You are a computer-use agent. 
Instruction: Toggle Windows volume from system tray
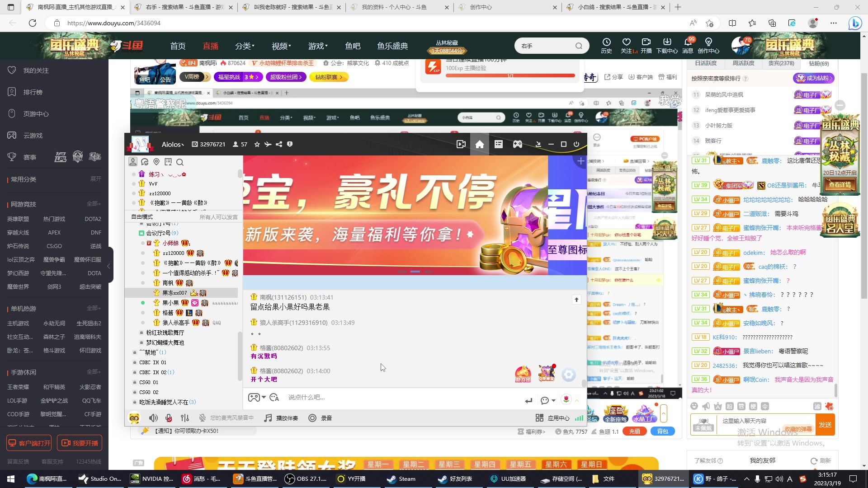tap(779, 479)
